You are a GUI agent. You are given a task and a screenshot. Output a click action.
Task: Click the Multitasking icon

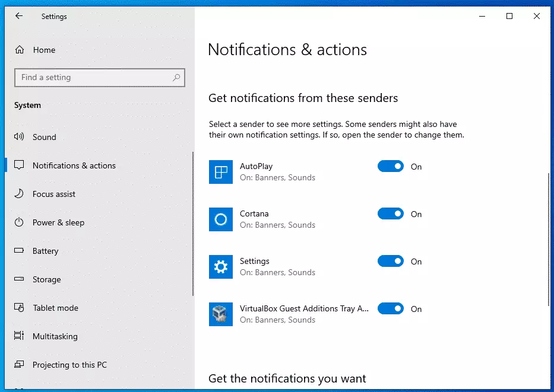pos(19,336)
